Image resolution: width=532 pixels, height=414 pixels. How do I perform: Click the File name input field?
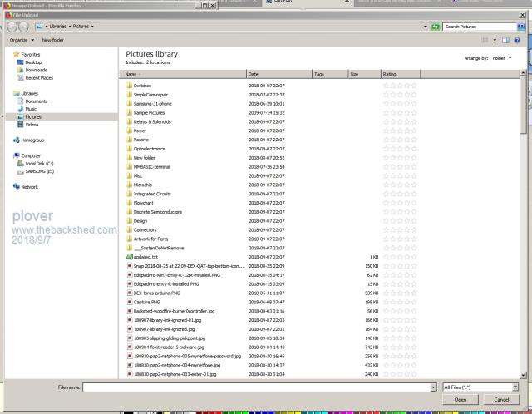(x=258, y=387)
